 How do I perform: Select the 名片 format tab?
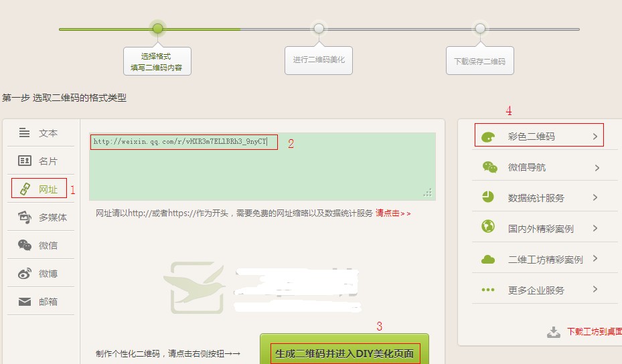click(40, 161)
